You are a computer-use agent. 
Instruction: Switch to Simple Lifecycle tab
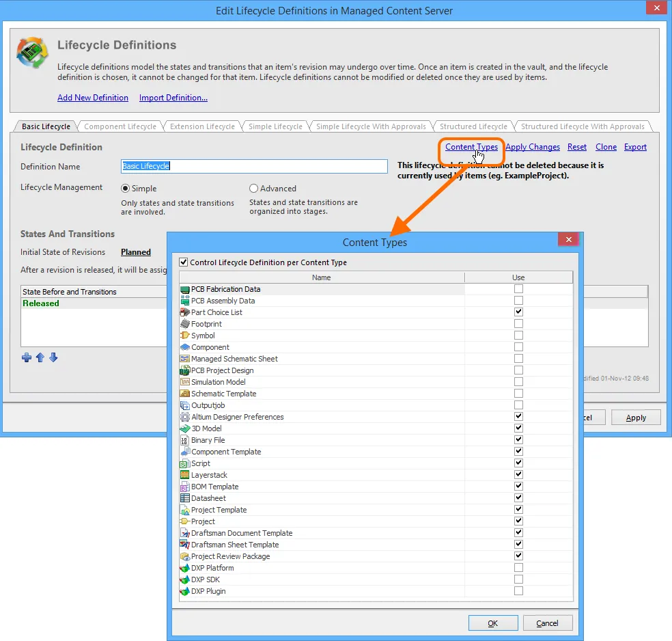[275, 126]
